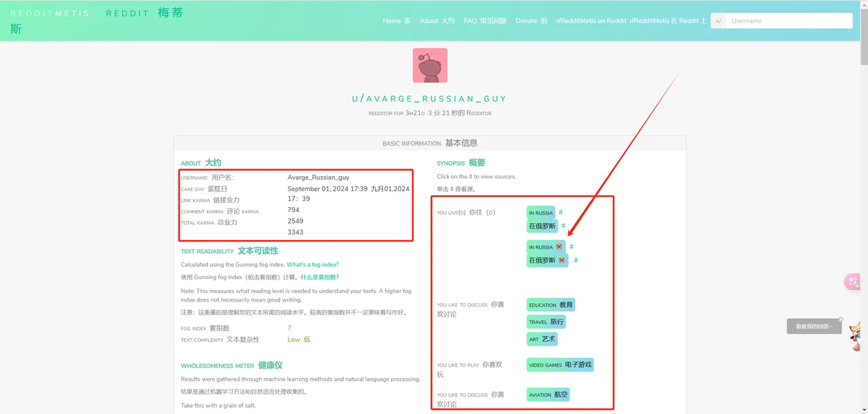Screen dimensions: 868x414
Task: Click the pink translation floating icon
Action: (852, 281)
